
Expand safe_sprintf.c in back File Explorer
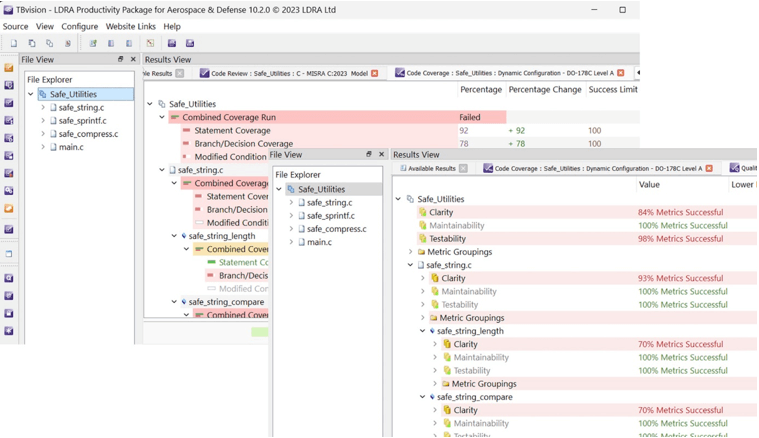click(x=43, y=121)
